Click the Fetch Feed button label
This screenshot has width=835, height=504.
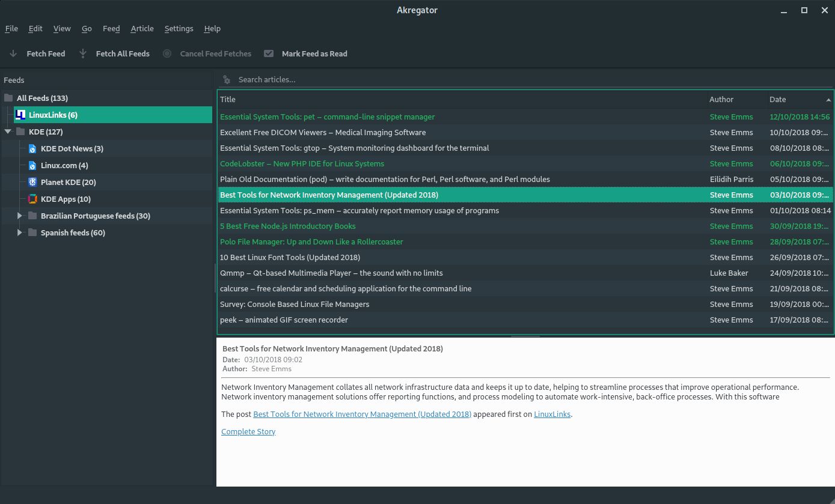46,53
